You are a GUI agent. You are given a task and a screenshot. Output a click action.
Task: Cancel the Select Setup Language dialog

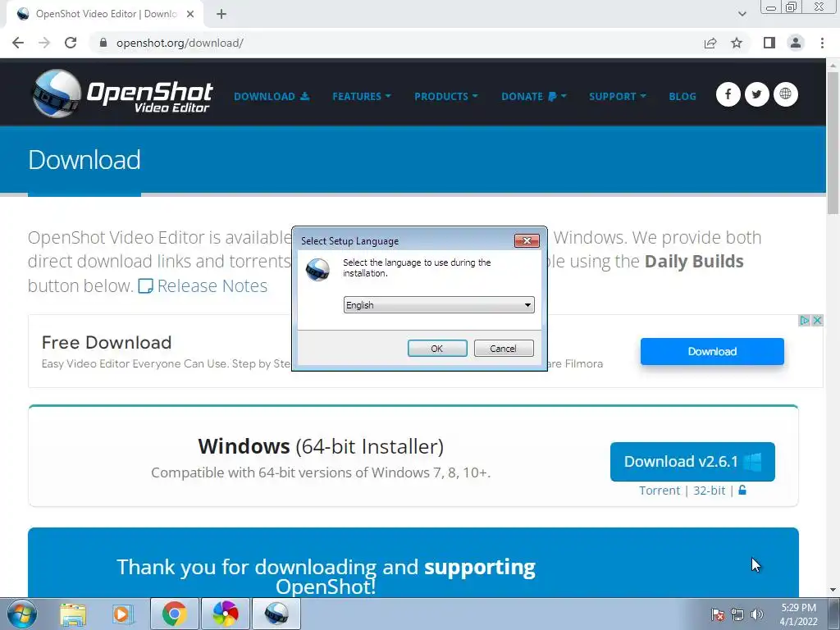coord(504,348)
